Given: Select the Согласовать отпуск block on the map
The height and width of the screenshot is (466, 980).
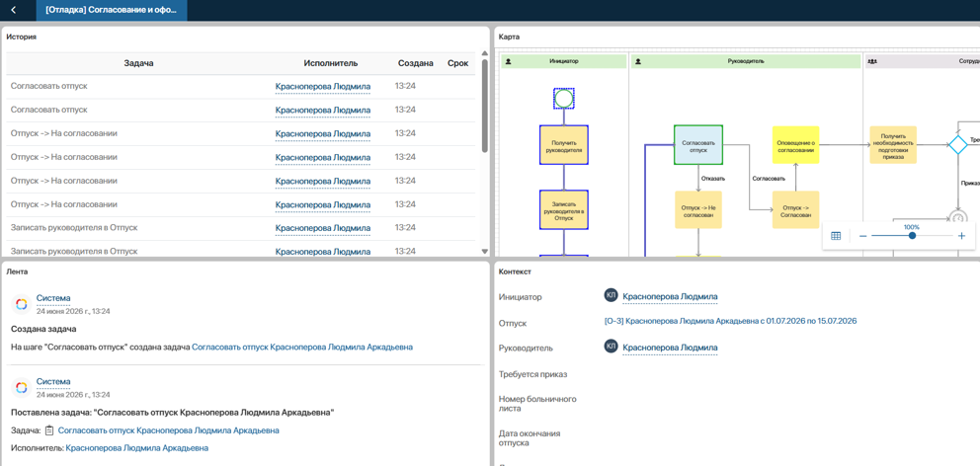Looking at the screenshot, I should coord(698,145).
